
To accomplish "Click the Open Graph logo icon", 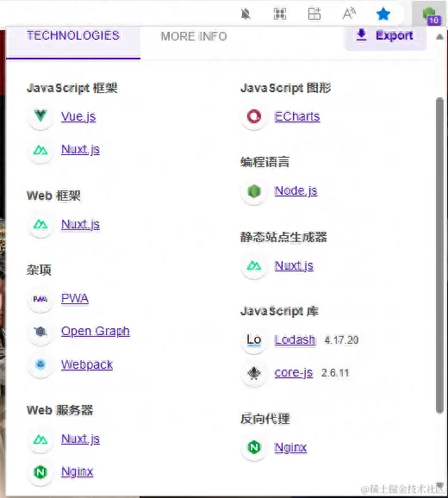I will (40, 332).
